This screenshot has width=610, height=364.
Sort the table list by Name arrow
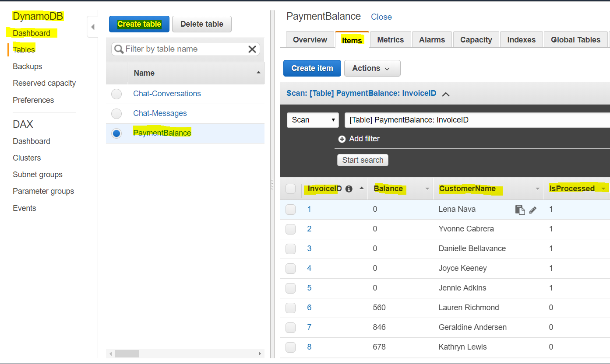click(x=258, y=73)
